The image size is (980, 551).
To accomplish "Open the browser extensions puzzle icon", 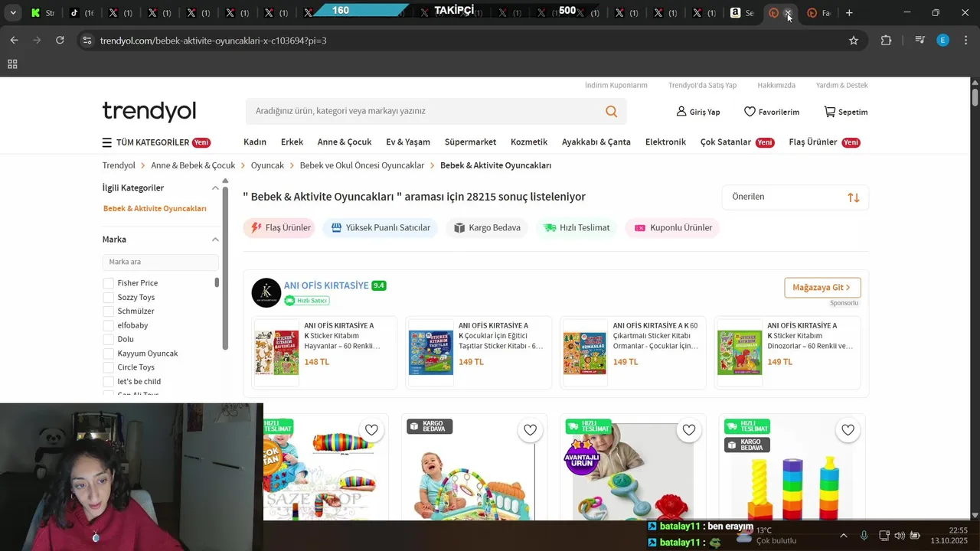I will pyautogui.click(x=886, y=41).
